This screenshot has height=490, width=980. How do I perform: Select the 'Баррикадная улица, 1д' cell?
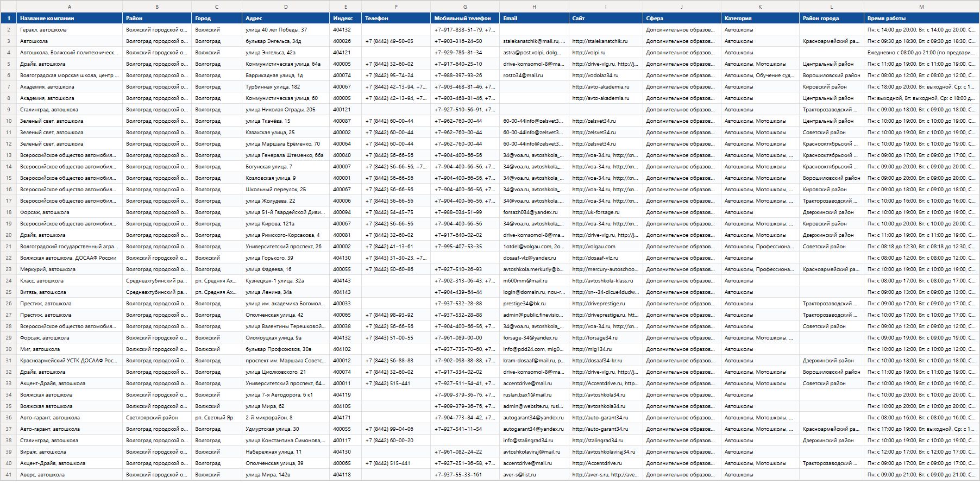coord(286,76)
